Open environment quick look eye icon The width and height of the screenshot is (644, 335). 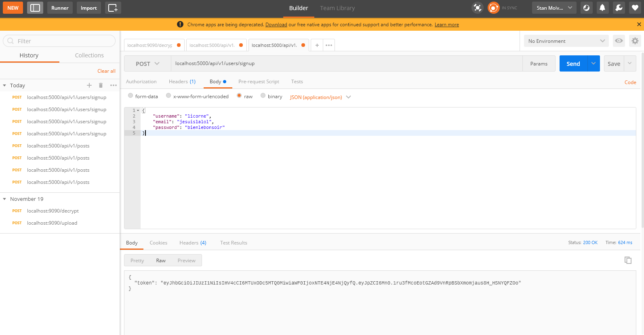pyautogui.click(x=619, y=41)
